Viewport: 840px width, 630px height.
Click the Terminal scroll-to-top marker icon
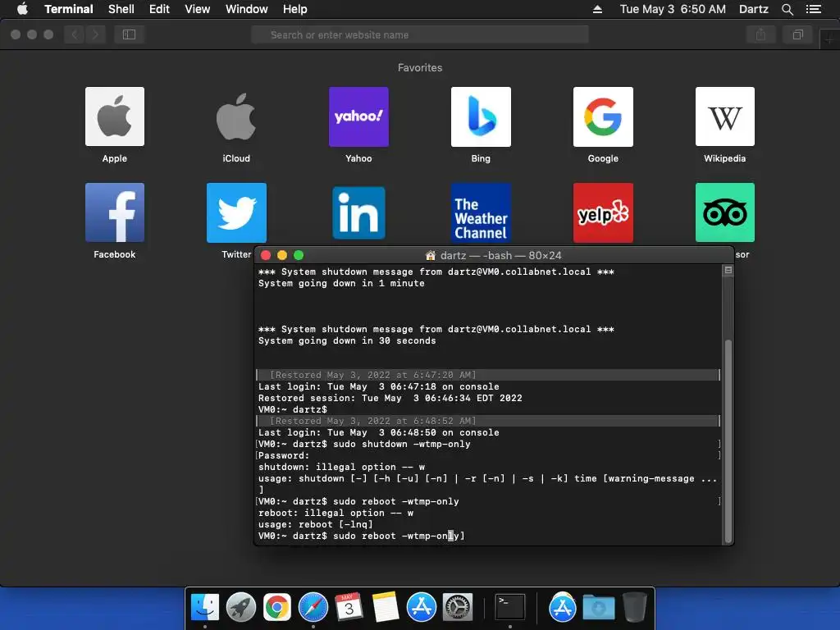tap(728, 271)
